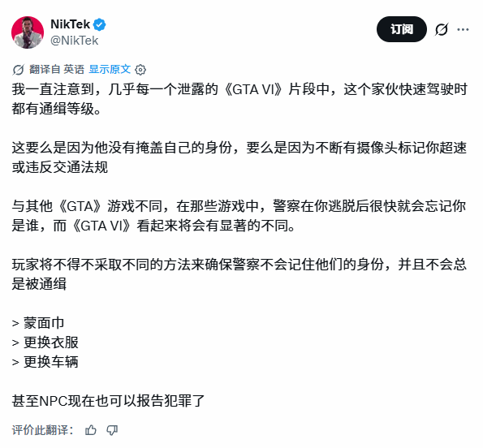Click the NikTek display name
This screenshot has height=448, width=483.
pos(71,24)
